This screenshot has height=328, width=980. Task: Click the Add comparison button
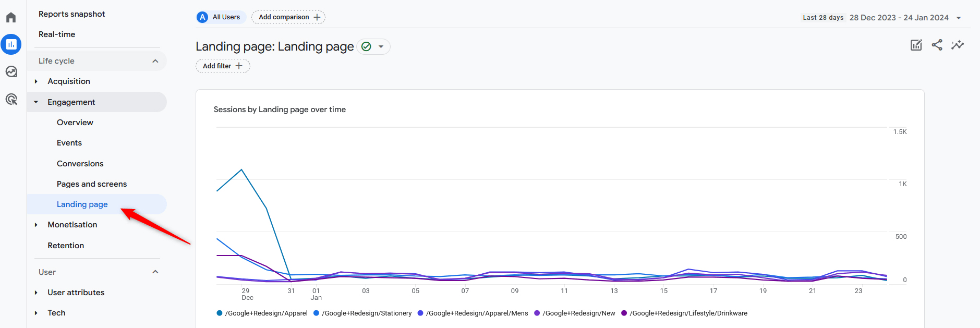(288, 17)
